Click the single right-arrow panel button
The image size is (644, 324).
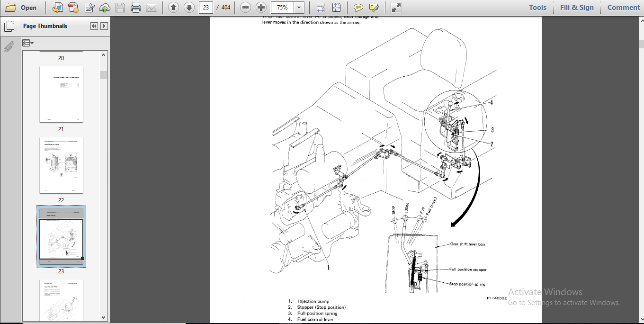pyautogui.click(x=104, y=26)
